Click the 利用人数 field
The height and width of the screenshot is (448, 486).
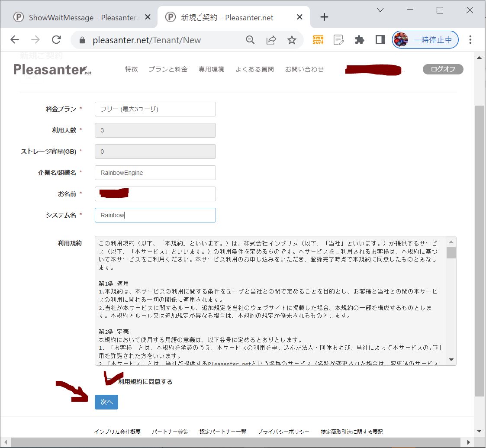tap(155, 130)
